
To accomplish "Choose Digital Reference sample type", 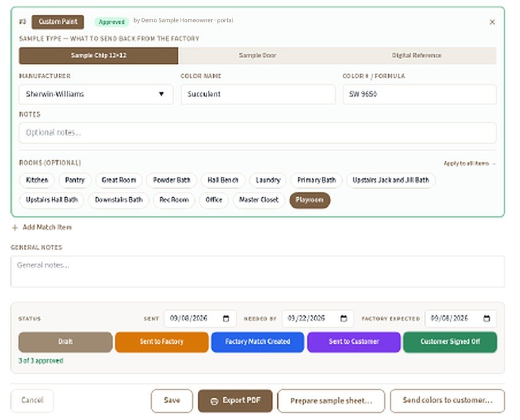I will click(x=416, y=55).
